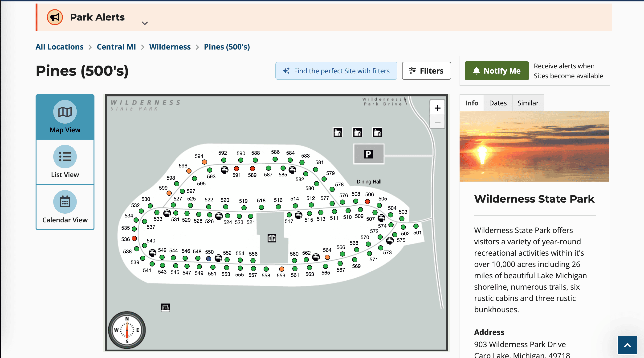Select campsite 564 orange marker
This screenshot has width=644, height=358.
(x=327, y=257)
